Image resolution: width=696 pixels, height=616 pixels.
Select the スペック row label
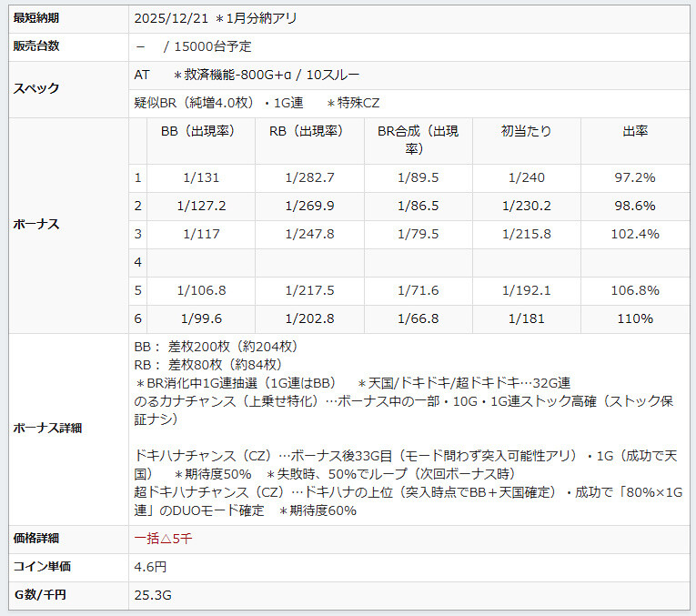click(36, 89)
